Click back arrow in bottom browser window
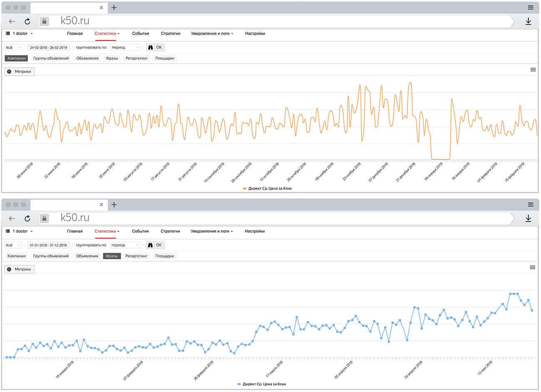Screen dimensions: 541x392 12,218
